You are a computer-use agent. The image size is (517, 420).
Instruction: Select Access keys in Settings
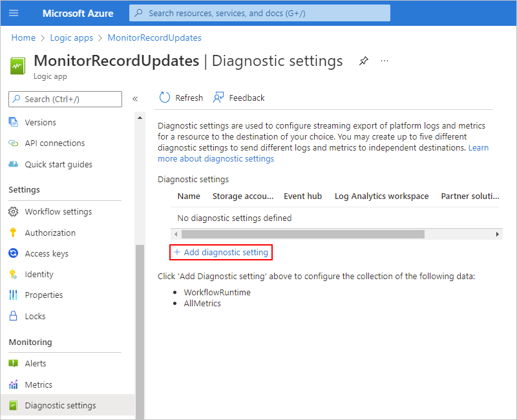tap(47, 253)
